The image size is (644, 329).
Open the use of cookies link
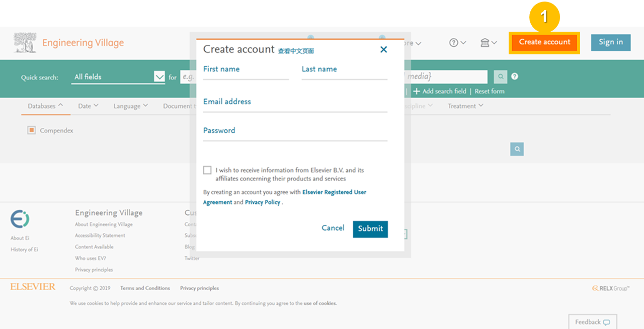click(320, 303)
